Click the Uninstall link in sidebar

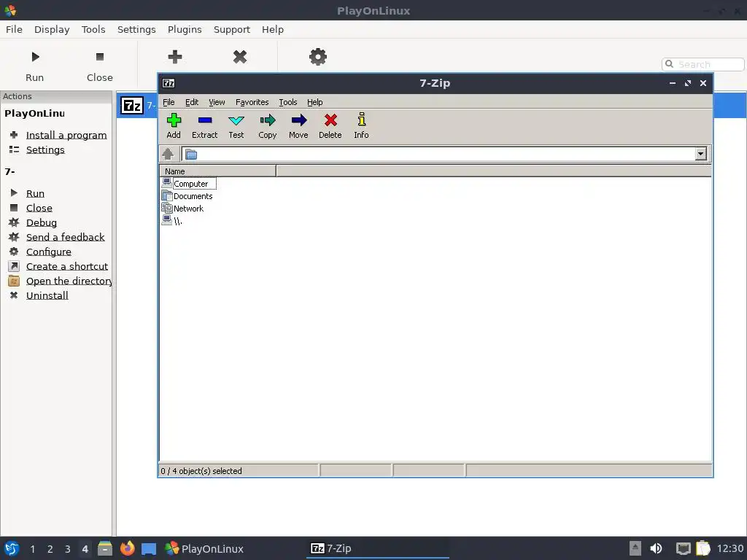47,295
